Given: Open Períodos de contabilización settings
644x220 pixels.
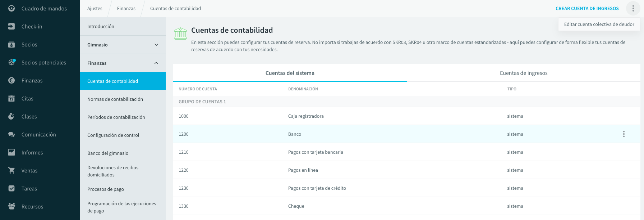Looking at the screenshot, I should (123, 117).
